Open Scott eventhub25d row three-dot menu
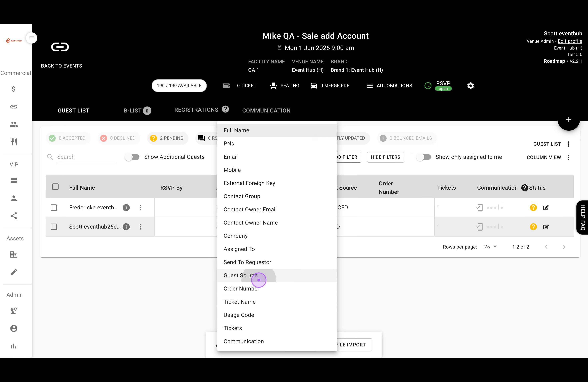 (x=141, y=227)
